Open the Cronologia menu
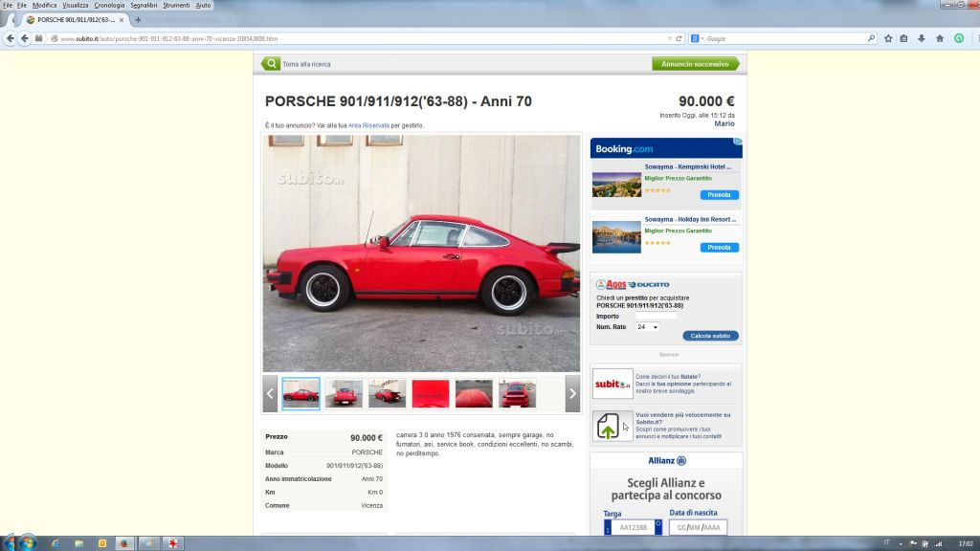 pyautogui.click(x=109, y=5)
